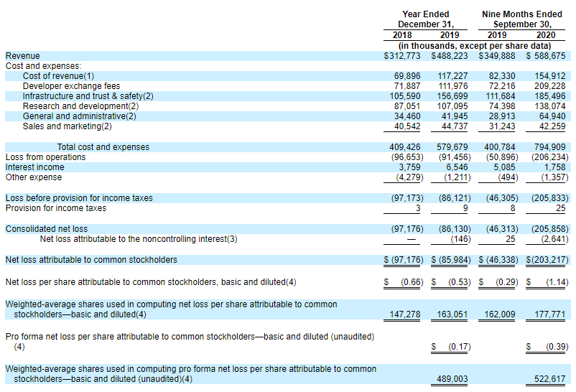Select the Revenue row label

(x=23, y=56)
